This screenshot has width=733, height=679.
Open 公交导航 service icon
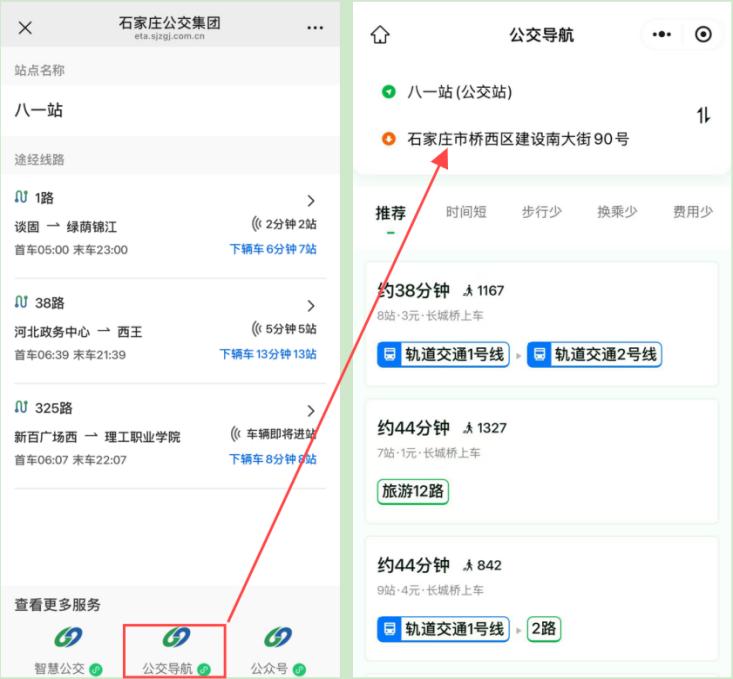tap(176, 637)
